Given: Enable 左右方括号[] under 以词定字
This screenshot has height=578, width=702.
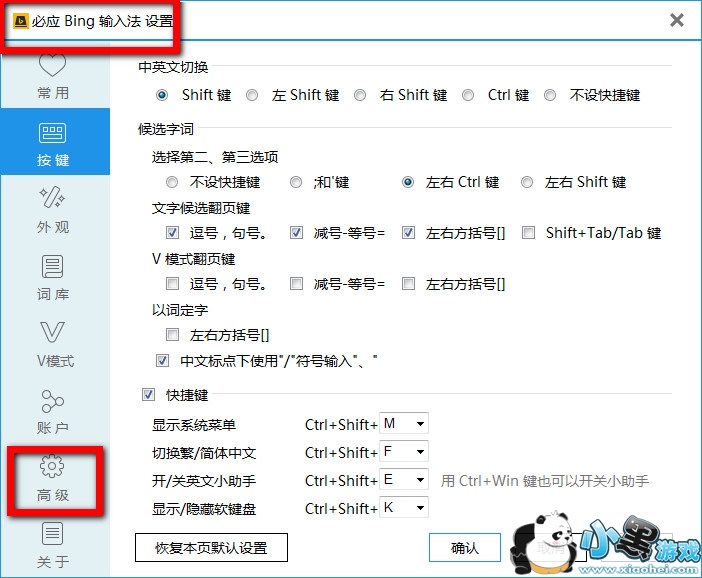Looking at the screenshot, I should click(x=172, y=334).
